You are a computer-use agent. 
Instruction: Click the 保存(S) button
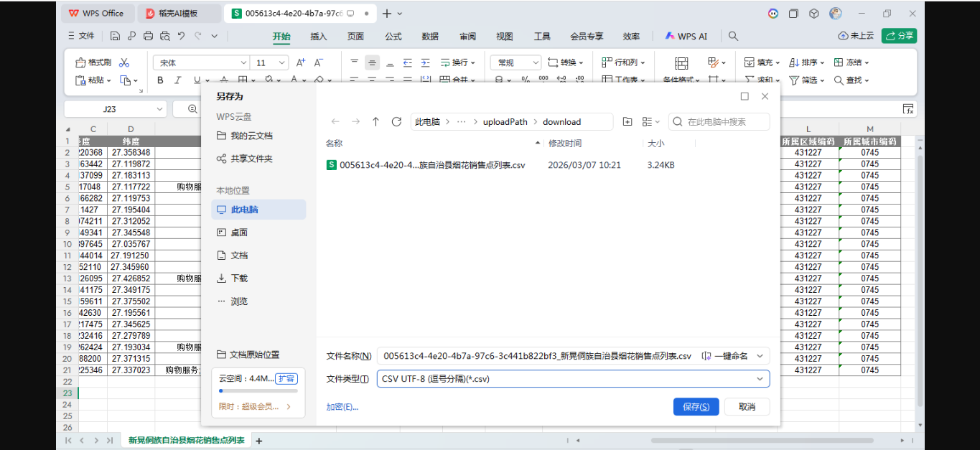click(x=696, y=407)
